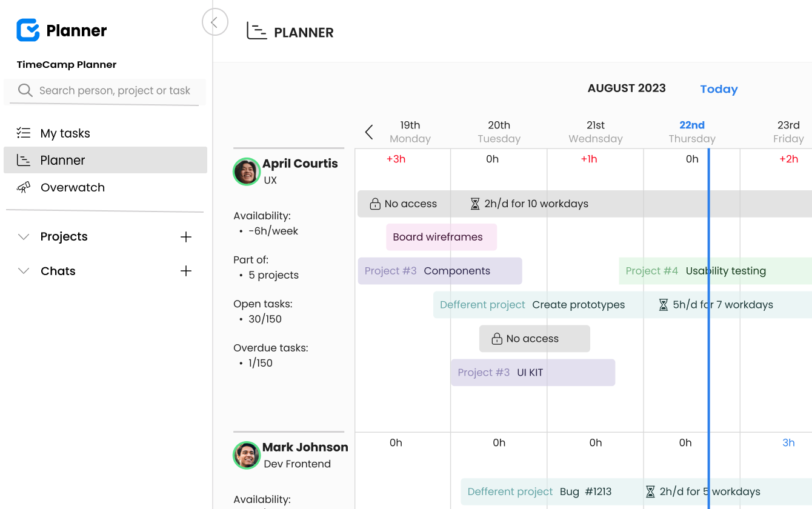Image resolution: width=812 pixels, height=509 pixels.
Task: Click the Project #3 UI KIT task
Action: (532, 373)
